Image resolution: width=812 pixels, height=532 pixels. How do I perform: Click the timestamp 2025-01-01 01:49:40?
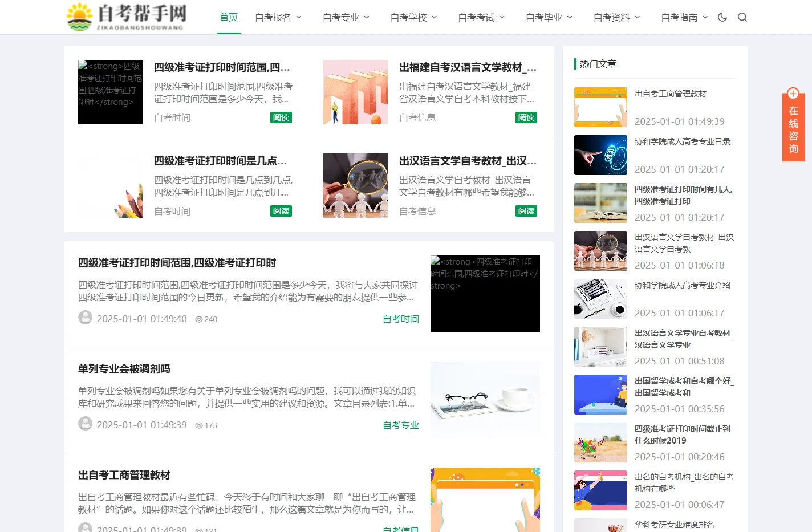(x=142, y=319)
